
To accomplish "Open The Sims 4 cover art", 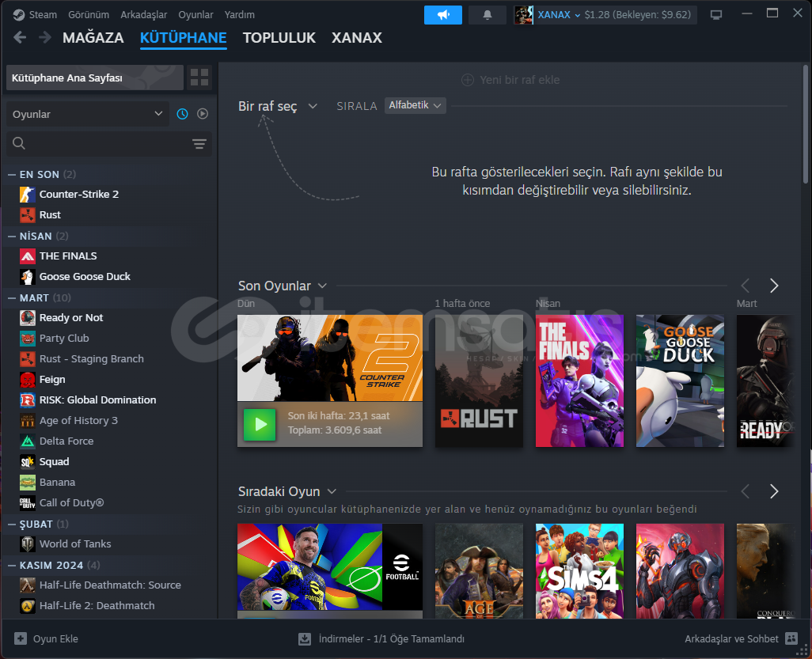I will tap(579, 570).
